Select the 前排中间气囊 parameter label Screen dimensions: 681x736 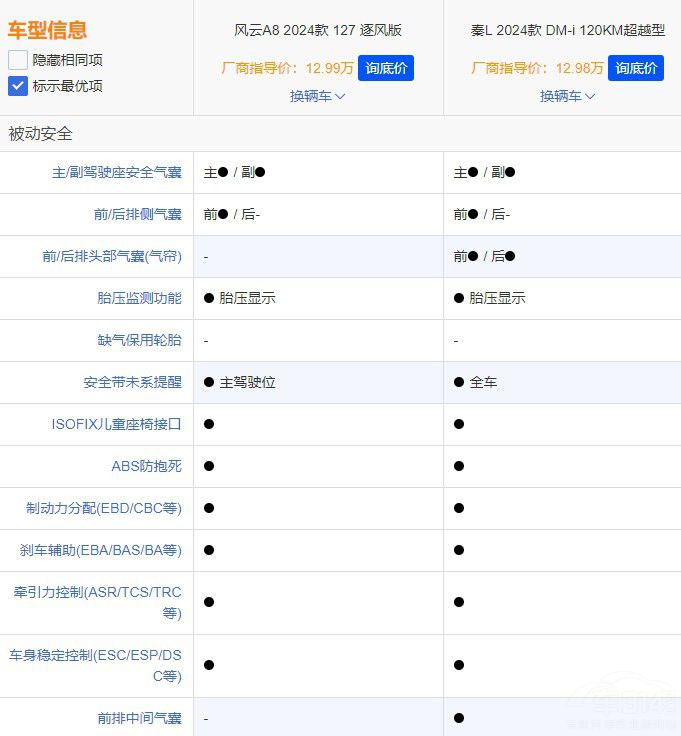(x=139, y=718)
